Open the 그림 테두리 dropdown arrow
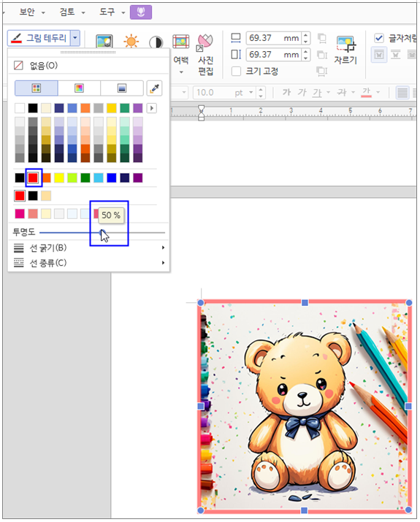This screenshot has height=522, width=420. [75, 38]
